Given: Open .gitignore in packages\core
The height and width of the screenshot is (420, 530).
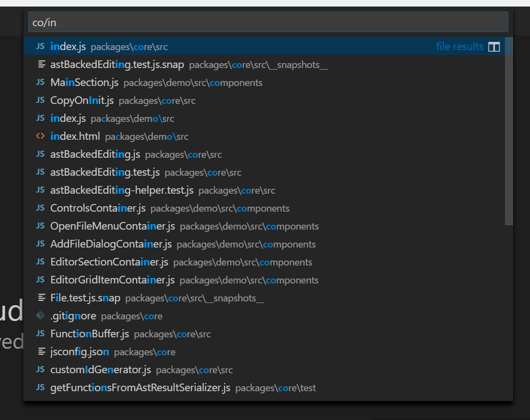Looking at the screenshot, I should 264,316.
